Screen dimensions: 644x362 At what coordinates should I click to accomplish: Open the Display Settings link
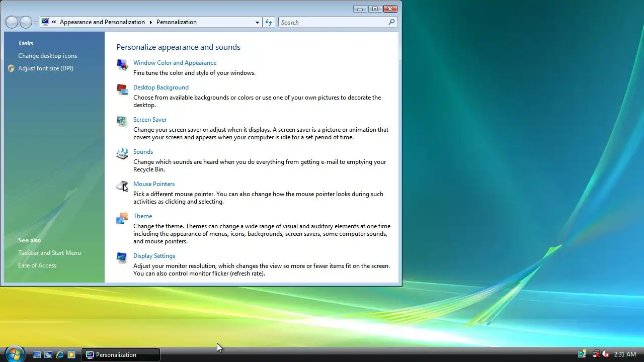154,256
